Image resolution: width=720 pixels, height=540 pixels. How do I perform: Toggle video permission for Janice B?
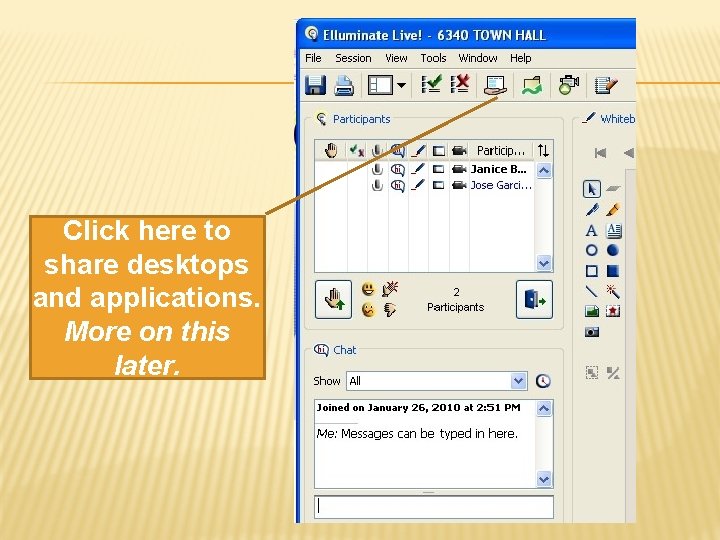[x=459, y=169]
